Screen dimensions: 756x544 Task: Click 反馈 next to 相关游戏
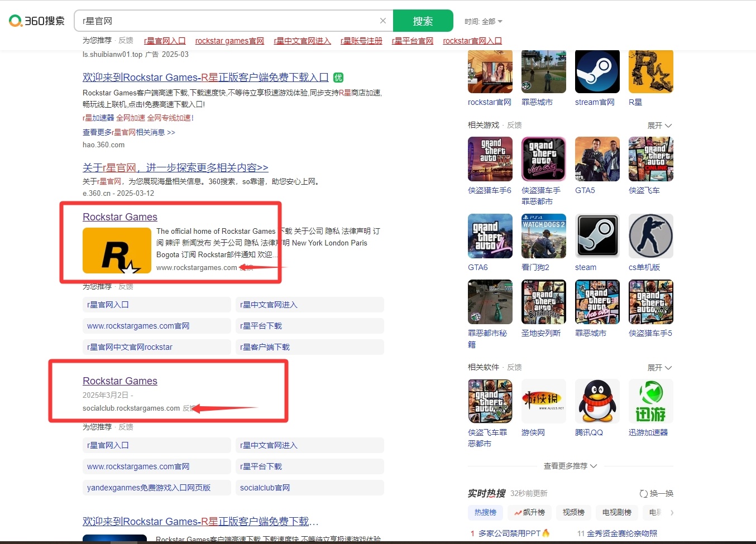[x=514, y=125]
